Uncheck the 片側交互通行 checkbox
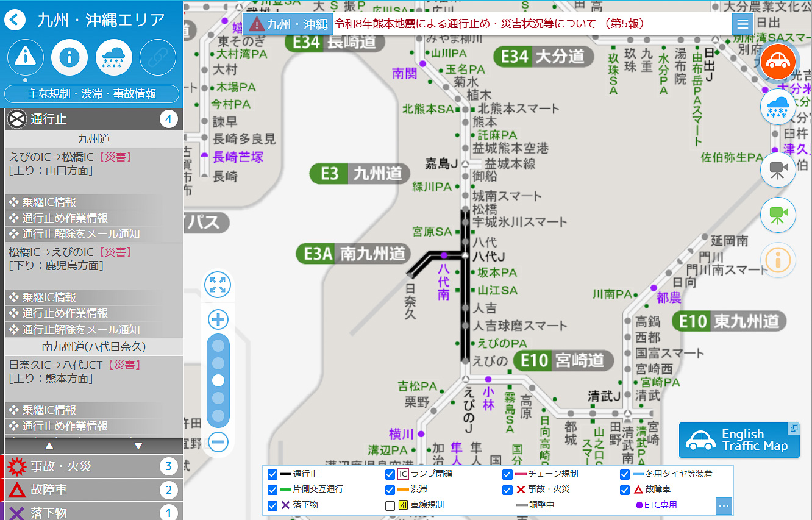 pyautogui.click(x=272, y=490)
